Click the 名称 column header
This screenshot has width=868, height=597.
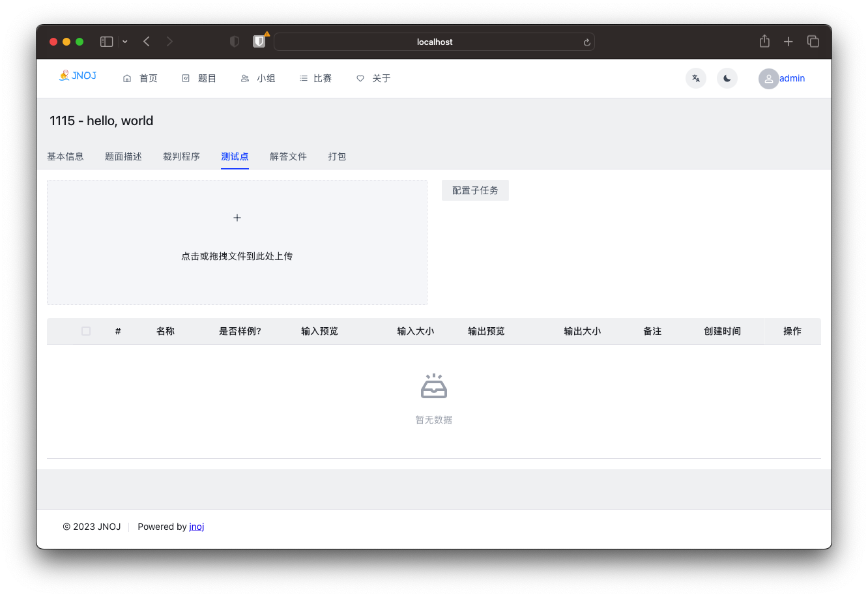click(166, 331)
